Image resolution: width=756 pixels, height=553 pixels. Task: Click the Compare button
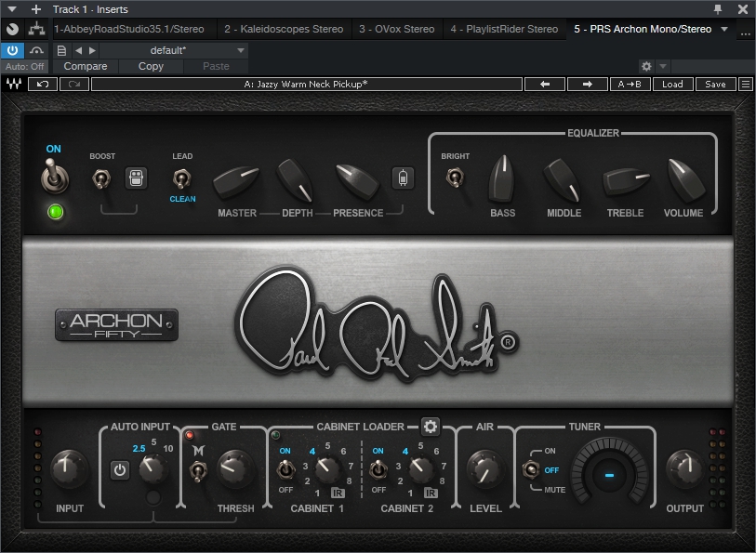tap(85, 66)
